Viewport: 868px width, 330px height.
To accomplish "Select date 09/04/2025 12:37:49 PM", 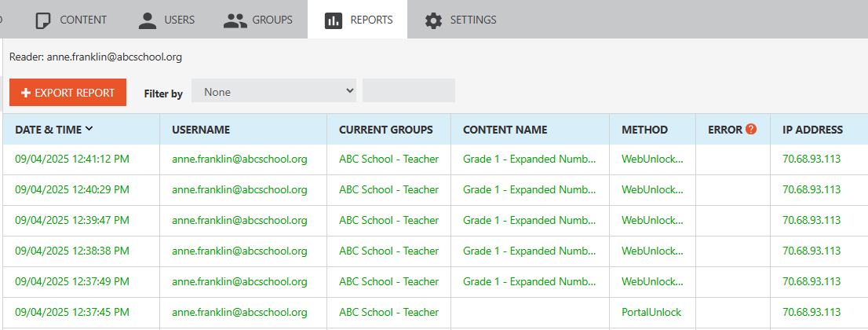I will (x=72, y=281).
